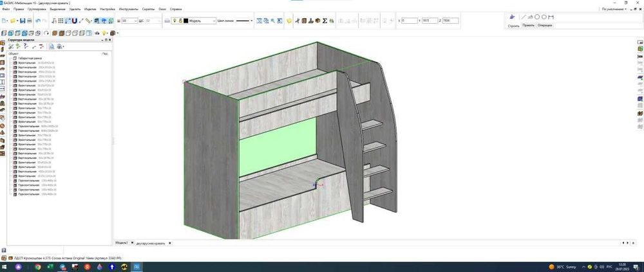Toggle the dotted grid display button

[61, 21]
